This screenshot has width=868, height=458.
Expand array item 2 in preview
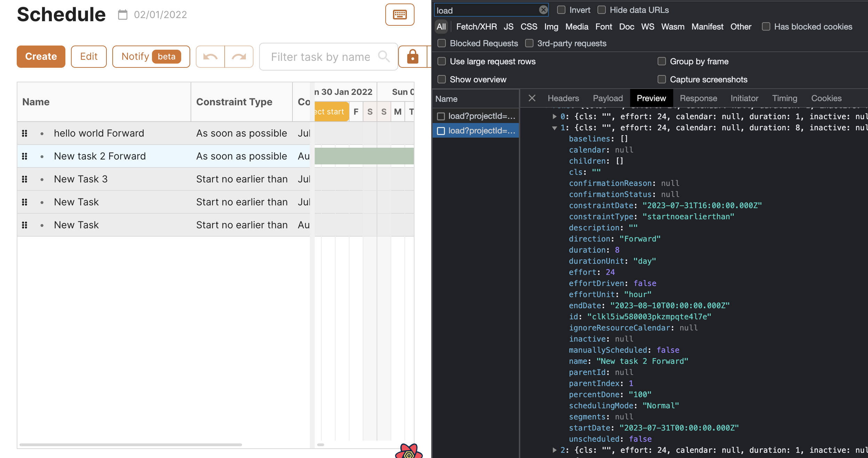(555, 450)
